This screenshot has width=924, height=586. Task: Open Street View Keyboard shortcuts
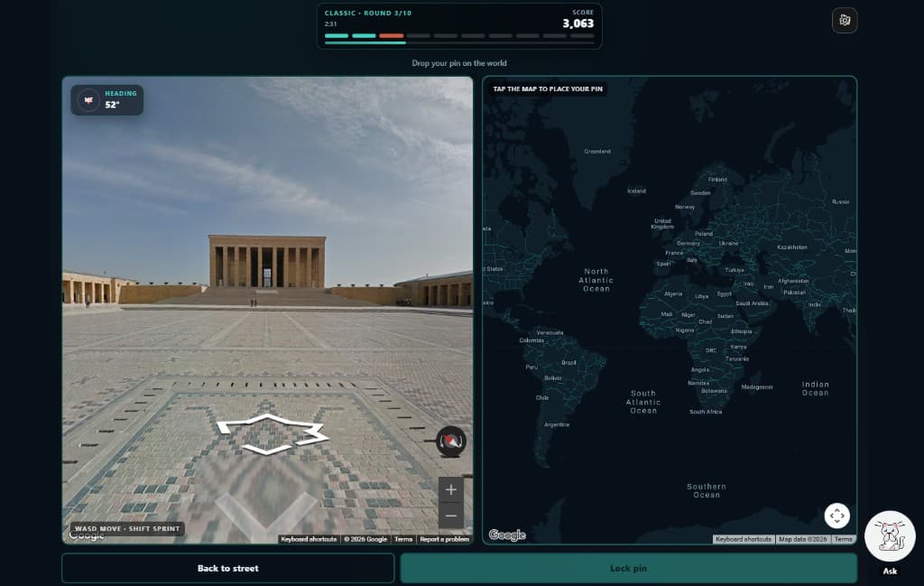coord(309,539)
